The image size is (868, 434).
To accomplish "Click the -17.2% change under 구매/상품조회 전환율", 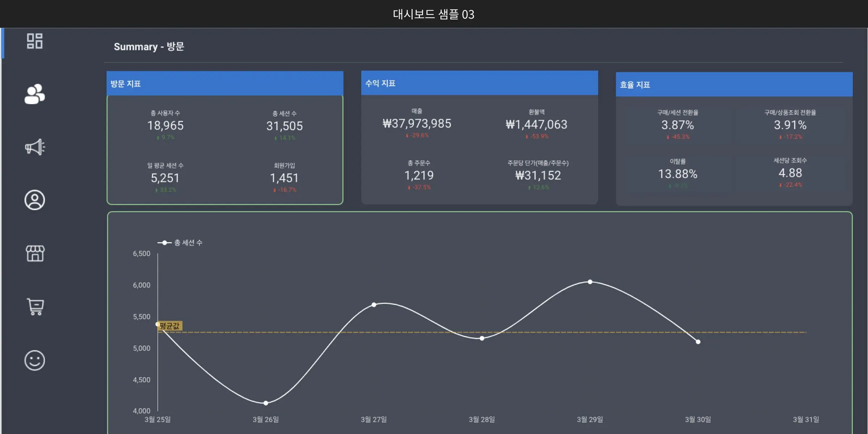I will 790,137.
